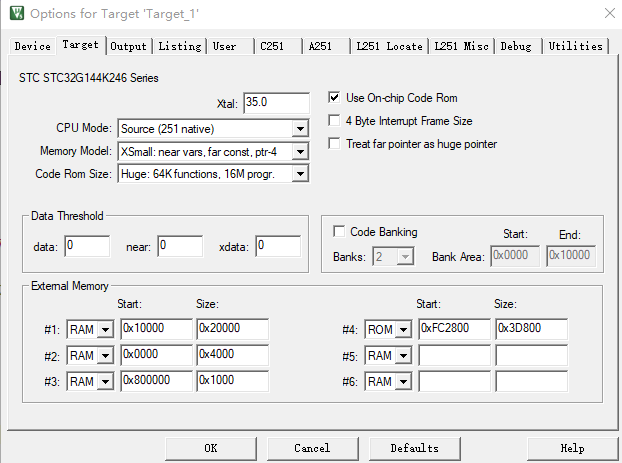Screen dimensions: 622x463
Task: Click the Help button
Action: point(572,448)
